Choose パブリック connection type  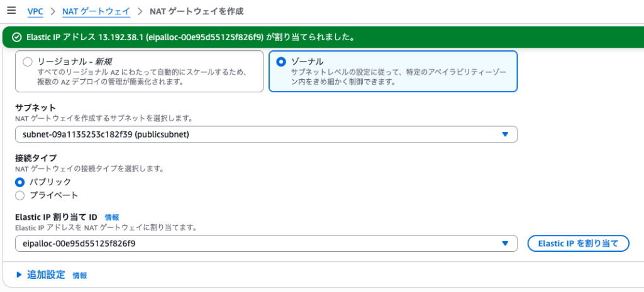pos(19,181)
